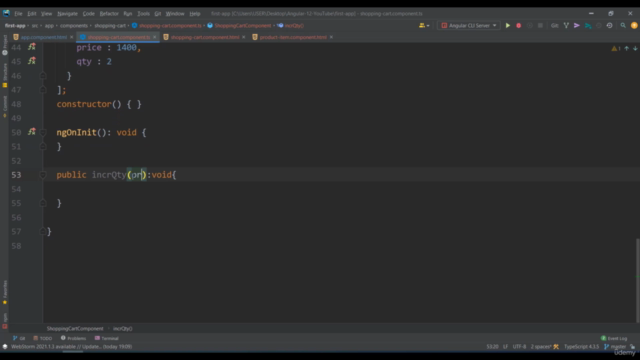Go to next highlighted error arrow
Screen dimensions: 640x360
pos(635,48)
